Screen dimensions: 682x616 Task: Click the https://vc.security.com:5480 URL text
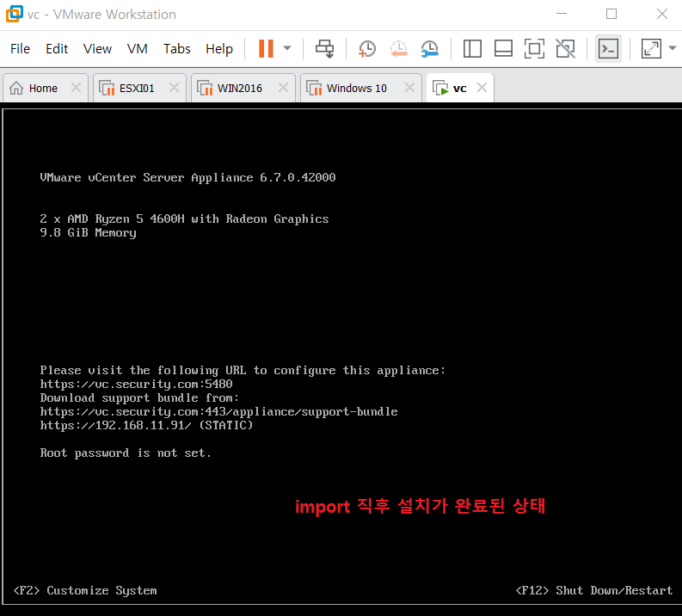tap(136, 384)
